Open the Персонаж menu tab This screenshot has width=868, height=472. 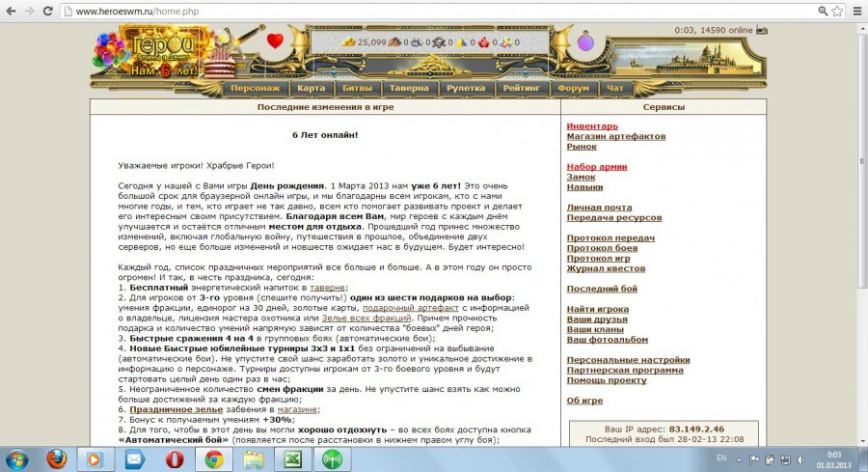coord(256,88)
